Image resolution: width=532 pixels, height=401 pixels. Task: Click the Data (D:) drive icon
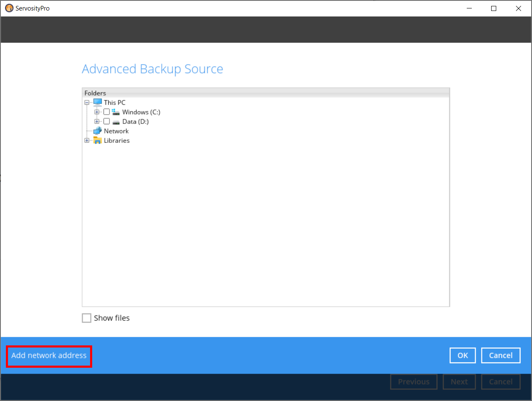[115, 121]
